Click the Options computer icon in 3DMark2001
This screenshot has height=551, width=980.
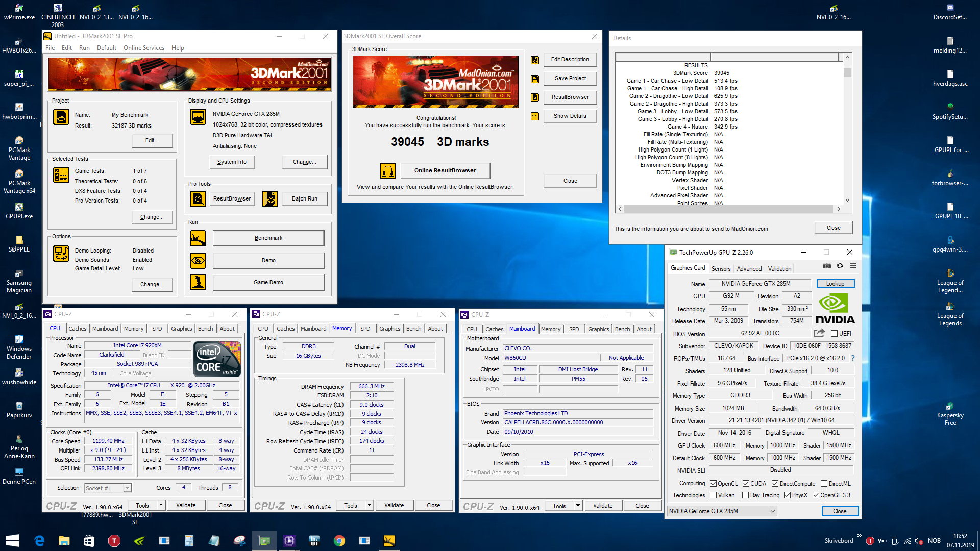[x=61, y=254]
